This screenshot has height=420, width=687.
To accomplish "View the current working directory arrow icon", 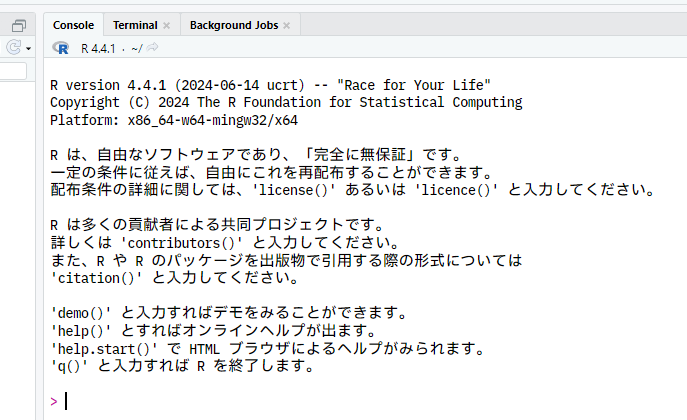I will (x=153, y=48).
